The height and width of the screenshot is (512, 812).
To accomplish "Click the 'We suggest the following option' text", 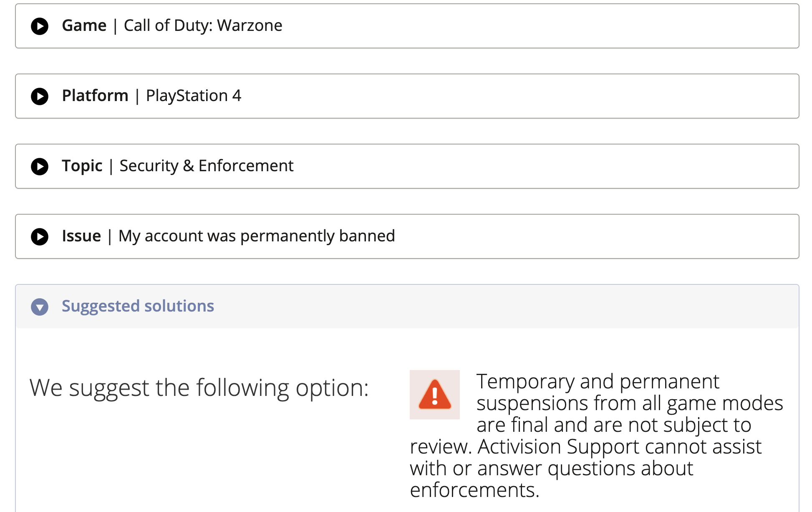I will 199,388.
